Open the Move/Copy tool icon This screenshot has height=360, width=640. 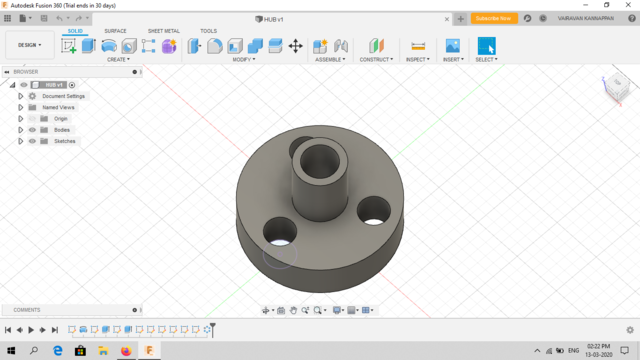tap(296, 46)
